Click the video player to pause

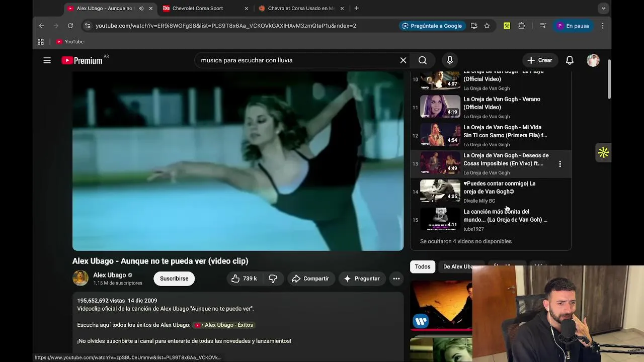(x=238, y=161)
